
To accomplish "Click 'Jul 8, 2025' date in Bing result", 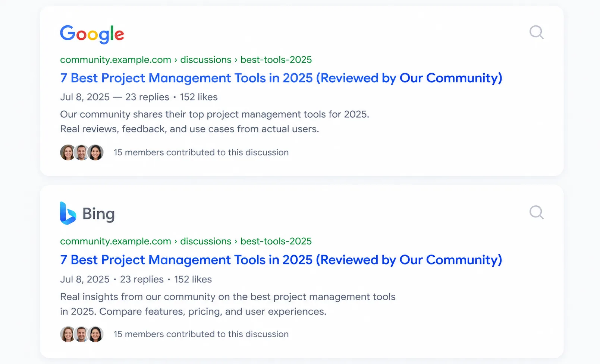I will click(85, 279).
